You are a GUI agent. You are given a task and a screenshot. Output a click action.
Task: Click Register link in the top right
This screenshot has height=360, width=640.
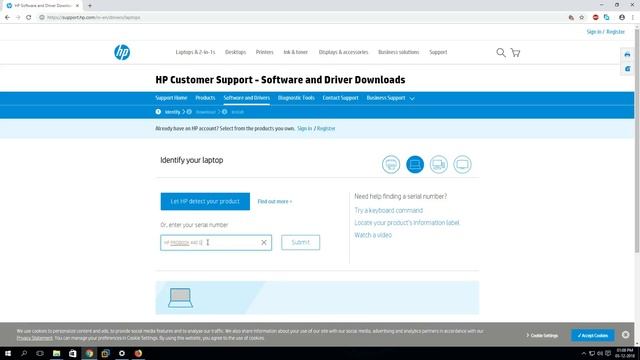tap(616, 32)
